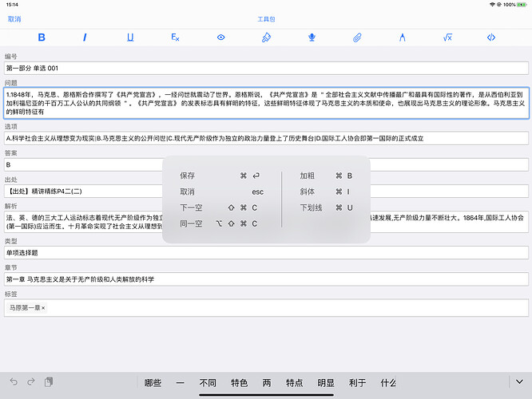Image resolution: width=532 pixels, height=399 pixels.
Task: Apply underline formatting icon
Action: click(x=130, y=38)
